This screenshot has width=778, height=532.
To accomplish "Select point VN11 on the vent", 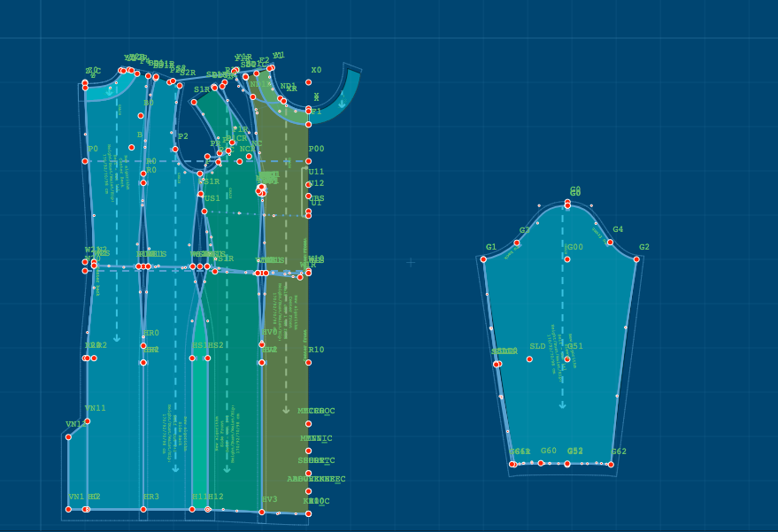I will (x=87, y=420).
